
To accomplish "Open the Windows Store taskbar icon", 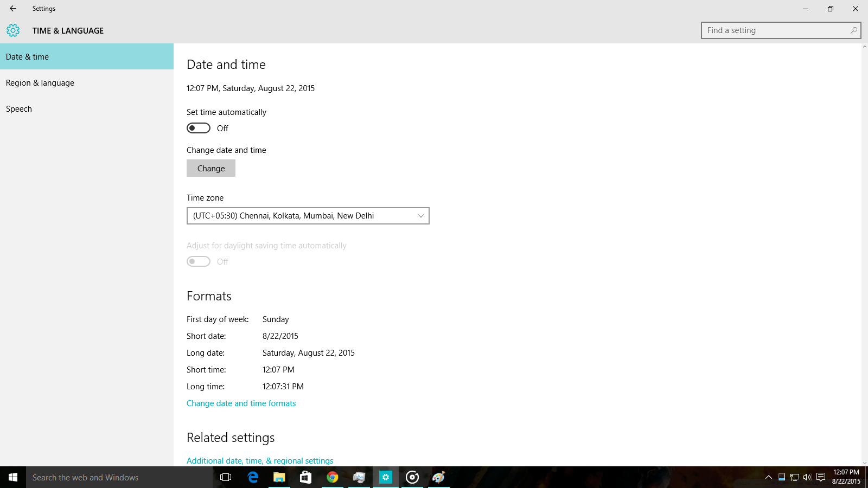I will click(x=306, y=477).
